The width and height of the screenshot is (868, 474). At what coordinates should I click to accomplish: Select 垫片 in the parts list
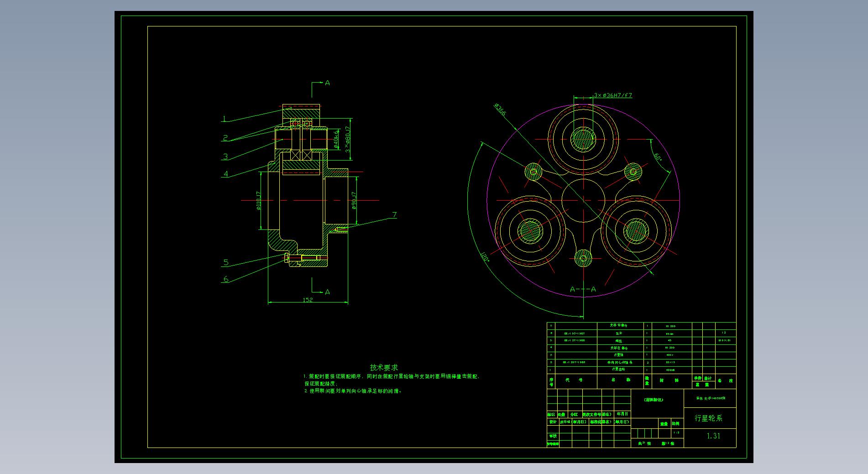coord(619,333)
